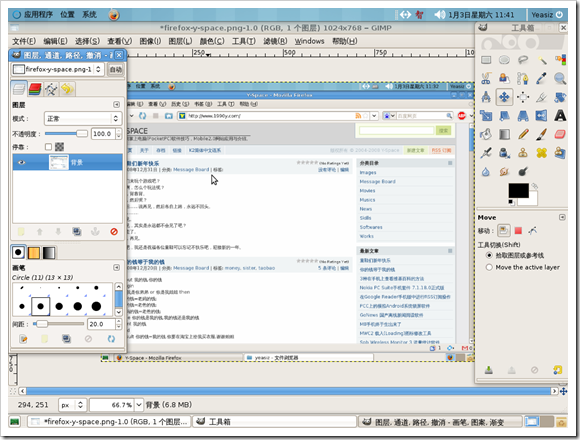Select the Fuzzy Select wand tool

point(542,60)
